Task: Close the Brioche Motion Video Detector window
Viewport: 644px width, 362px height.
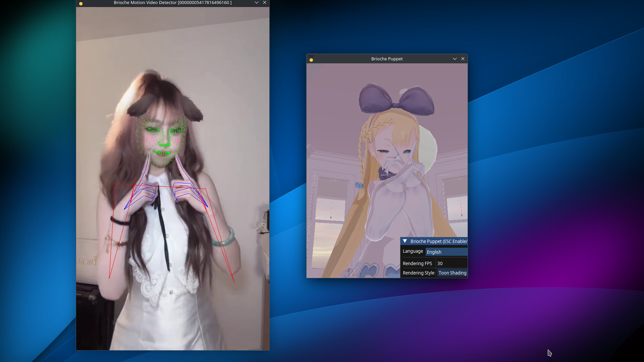Action: [265, 3]
